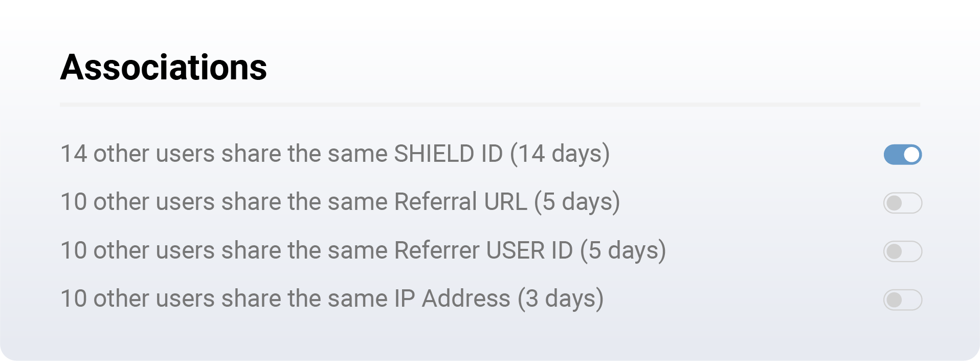Click "other users" in the IP Address row
Image resolution: width=980 pixels, height=361 pixels.
pyautogui.click(x=153, y=299)
